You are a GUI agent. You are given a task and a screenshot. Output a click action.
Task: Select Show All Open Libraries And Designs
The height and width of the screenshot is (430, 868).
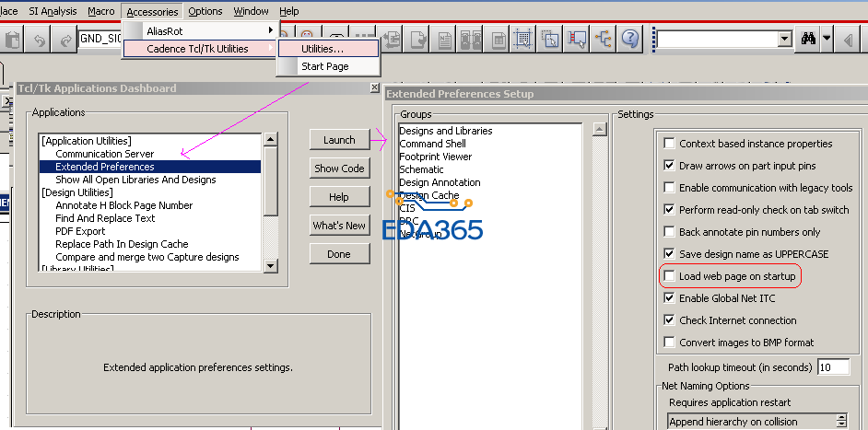[x=135, y=180]
